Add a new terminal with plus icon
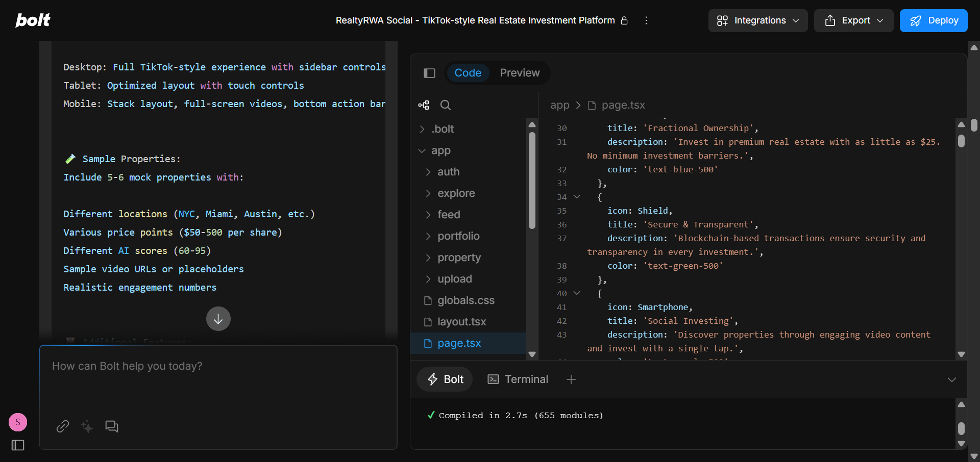The width and height of the screenshot is (980, 462). [571, 379]
